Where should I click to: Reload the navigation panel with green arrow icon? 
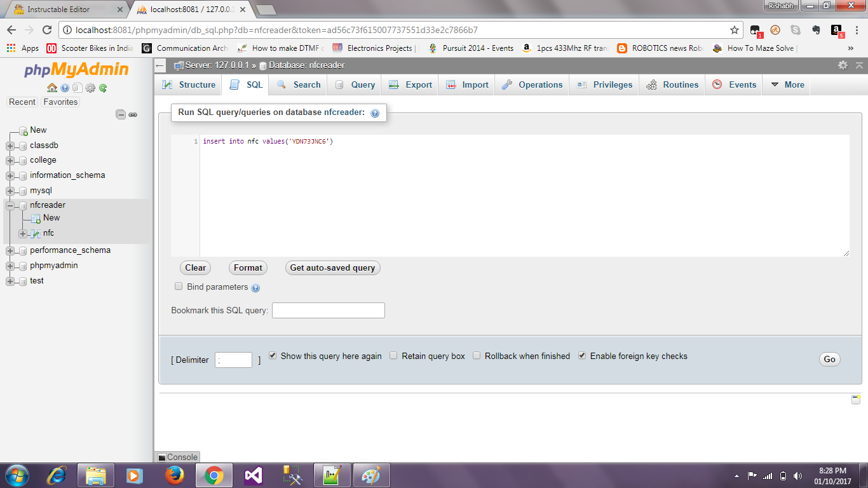[x=102, y=88]
